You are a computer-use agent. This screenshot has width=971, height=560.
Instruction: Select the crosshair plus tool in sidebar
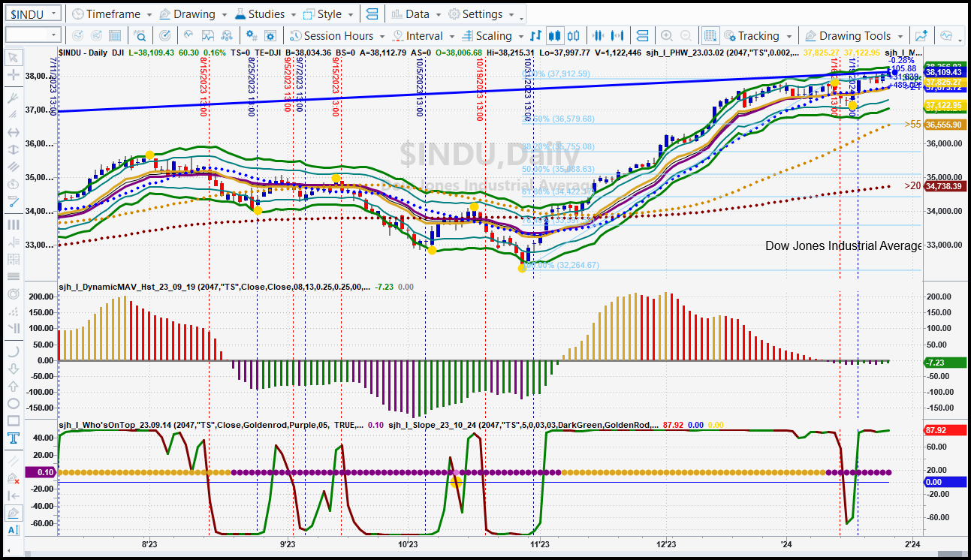13,75
